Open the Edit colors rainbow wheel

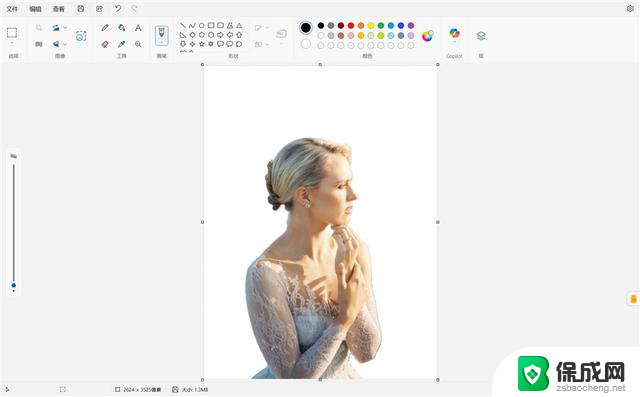(x=427, y=36)
